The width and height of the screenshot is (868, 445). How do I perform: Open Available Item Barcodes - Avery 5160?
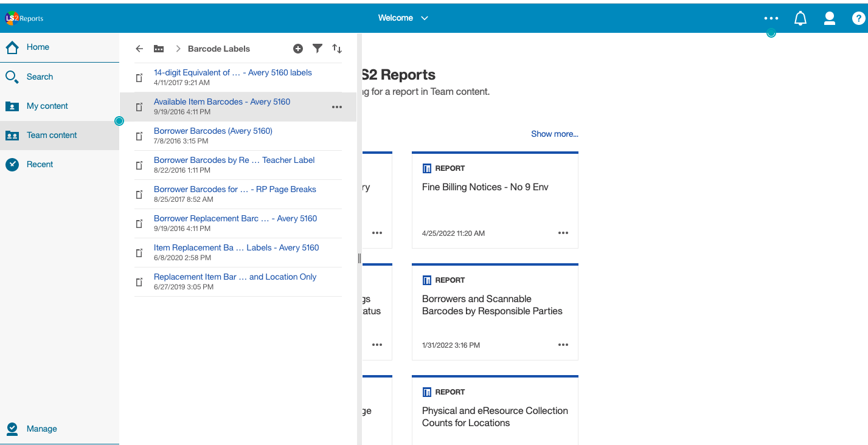click(222, 102)
